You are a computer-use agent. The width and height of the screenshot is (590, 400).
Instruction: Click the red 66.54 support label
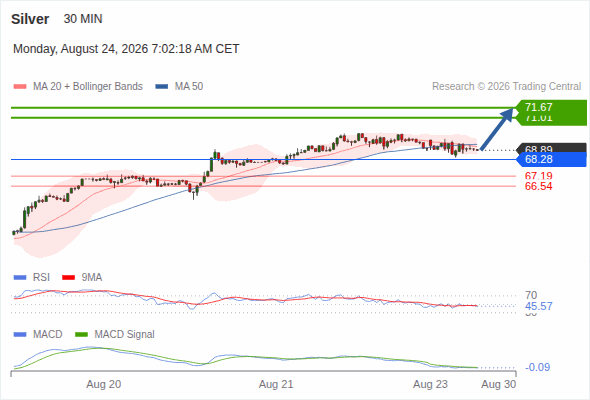tap(538, 186)
